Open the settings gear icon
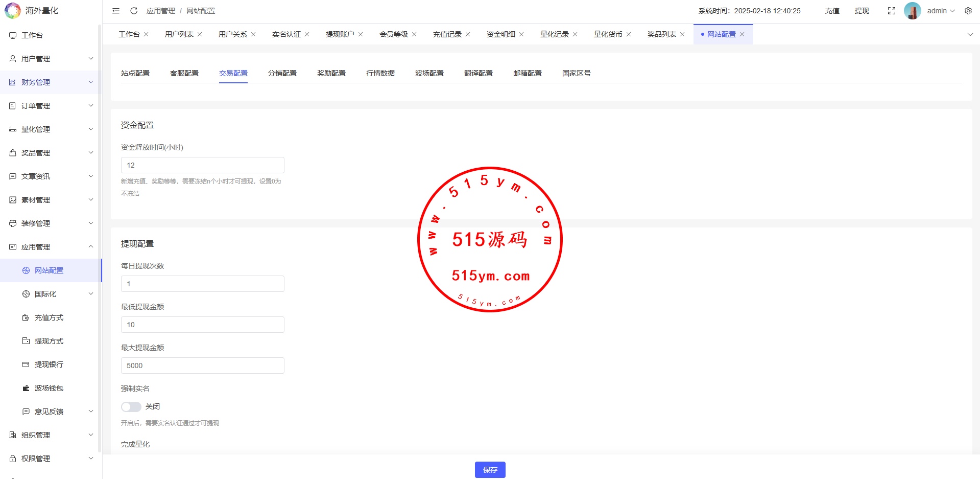The image size is (980, 479). 968,11
